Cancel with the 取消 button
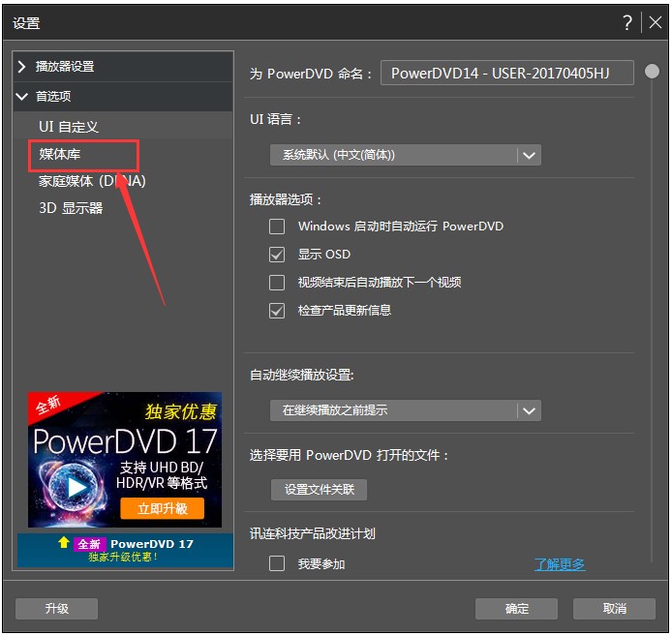The width and height of the screenshot is (672, 635). 615,609
